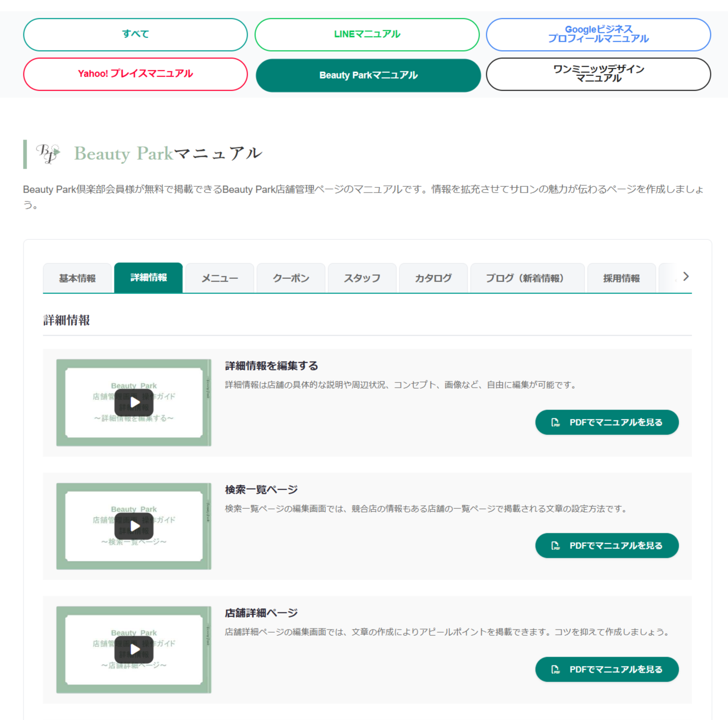The height and width of the screenshot is (720, 728).
Task: Switch to the クーポン tab
Action: tap(291, 278)
